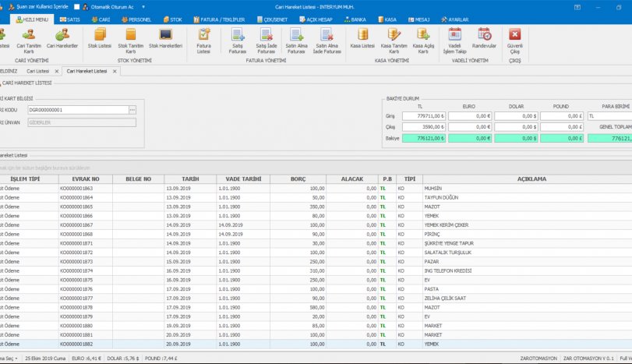Switch to Cari Listesi document tab

click(37, 71)
